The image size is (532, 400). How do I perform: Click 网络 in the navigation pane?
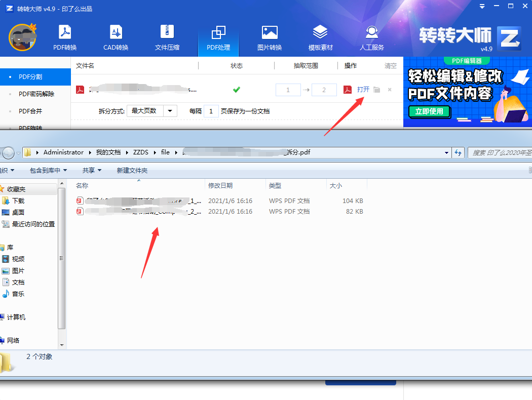coord(13,340)
